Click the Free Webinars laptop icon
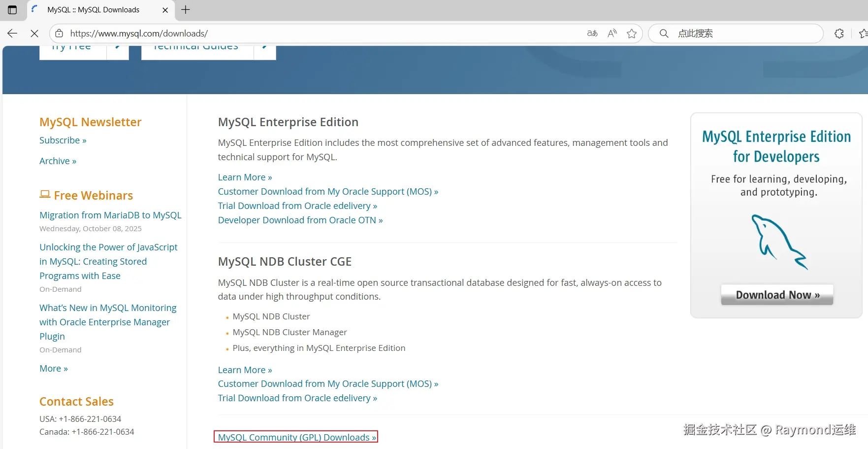 click(45, 195)
